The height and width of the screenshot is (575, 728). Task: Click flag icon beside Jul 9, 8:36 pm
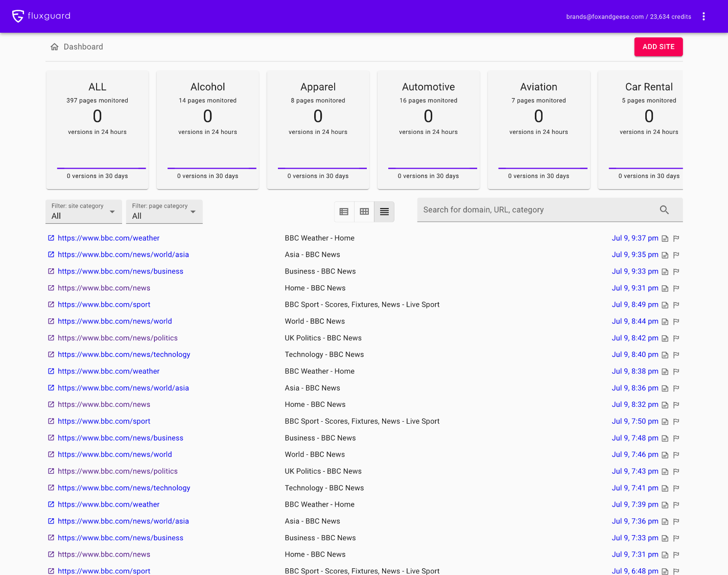676,388
